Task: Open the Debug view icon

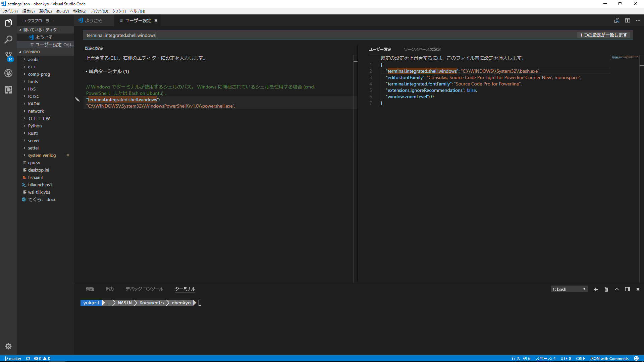Action: 8,73
